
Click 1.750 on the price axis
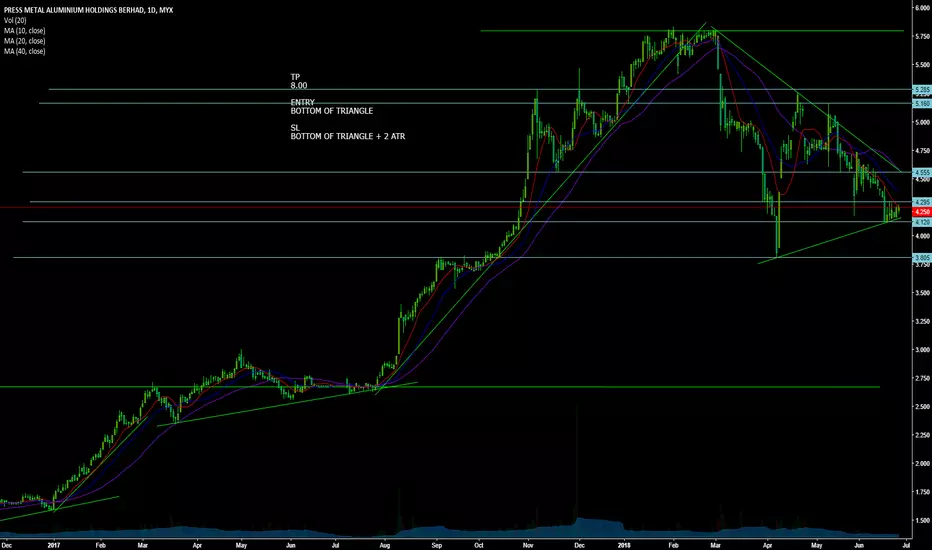point(922,492)
